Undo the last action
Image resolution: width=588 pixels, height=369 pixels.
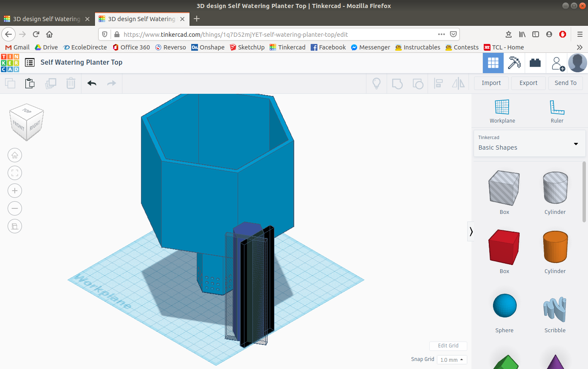click(x=92, y=83)
